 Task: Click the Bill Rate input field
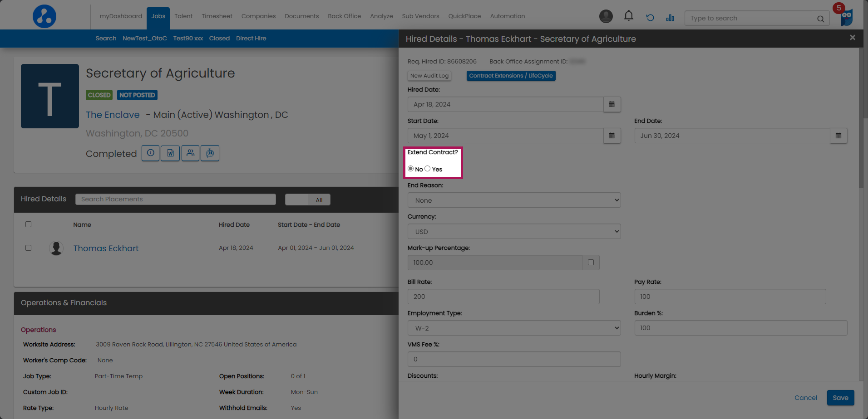point(503,297)
